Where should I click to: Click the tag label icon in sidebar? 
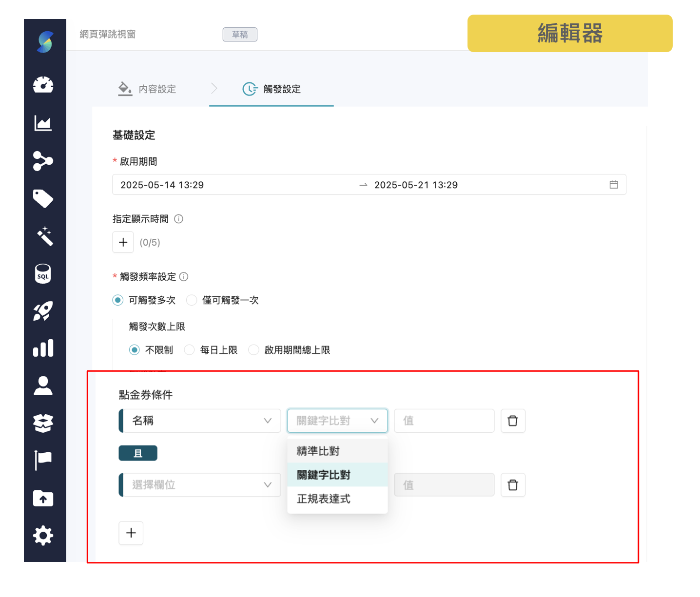(x=43, y=198)
